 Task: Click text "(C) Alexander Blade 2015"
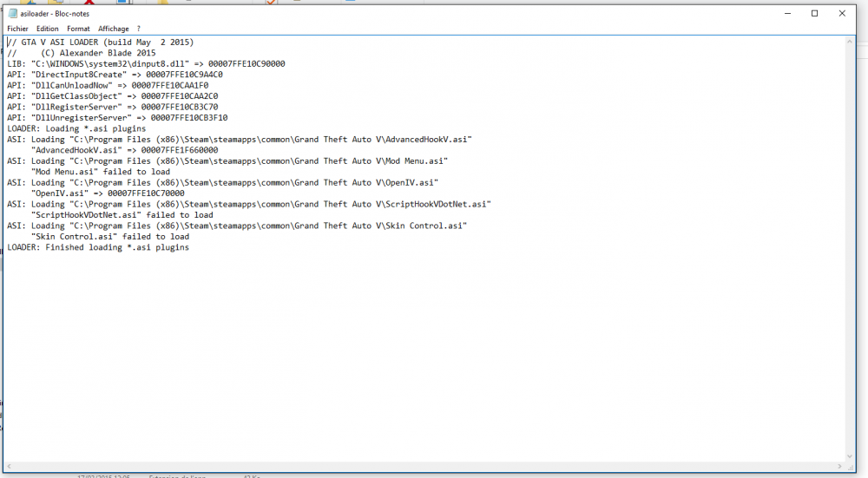(x=98, y=53)
